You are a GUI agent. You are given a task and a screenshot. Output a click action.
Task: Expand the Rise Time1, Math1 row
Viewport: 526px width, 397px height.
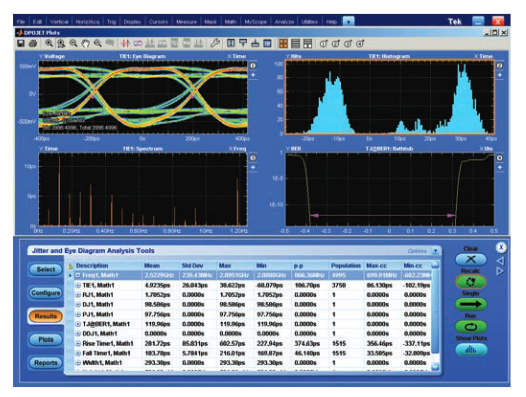(78, 344)
